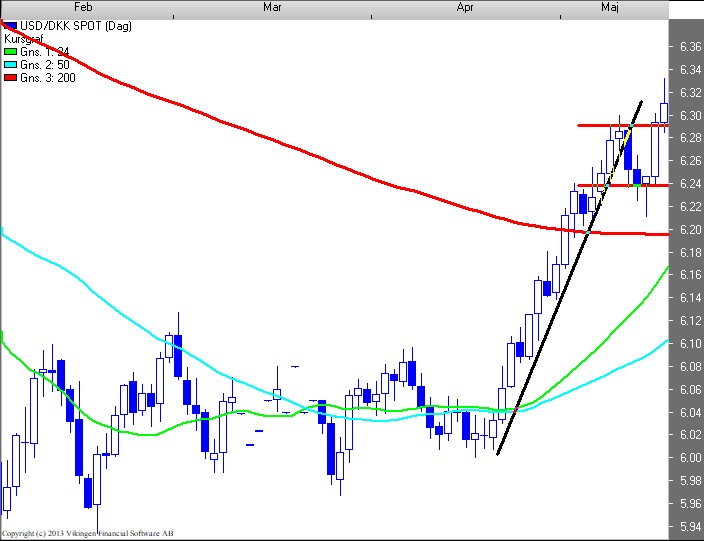Select the USD/DKK SPOT (Dag) title text
The width and height of the screenshot is (704, 541).
[x=69, y=23]
